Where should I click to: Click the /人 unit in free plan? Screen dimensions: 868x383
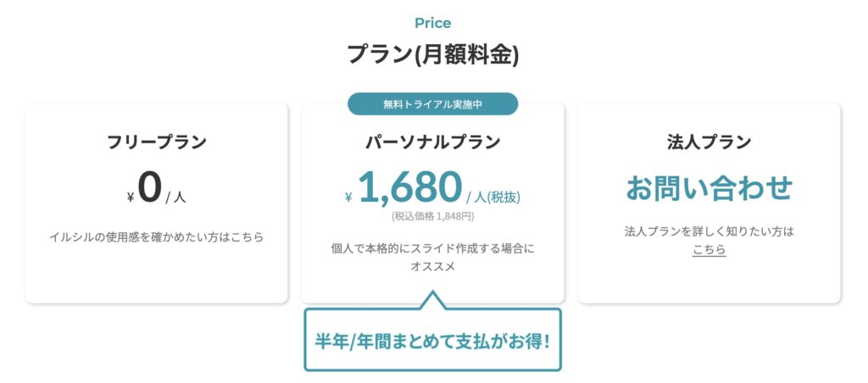175,197
